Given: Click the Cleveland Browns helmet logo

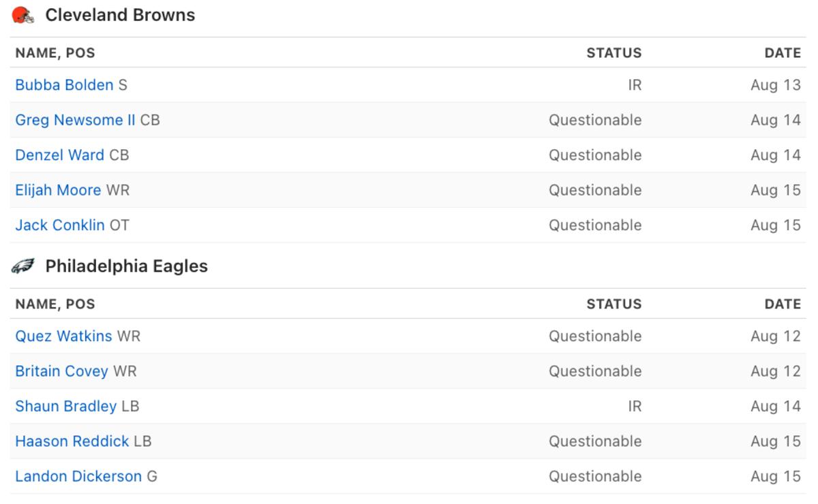Looking at the screenshot, I should [x=23, y=15].
